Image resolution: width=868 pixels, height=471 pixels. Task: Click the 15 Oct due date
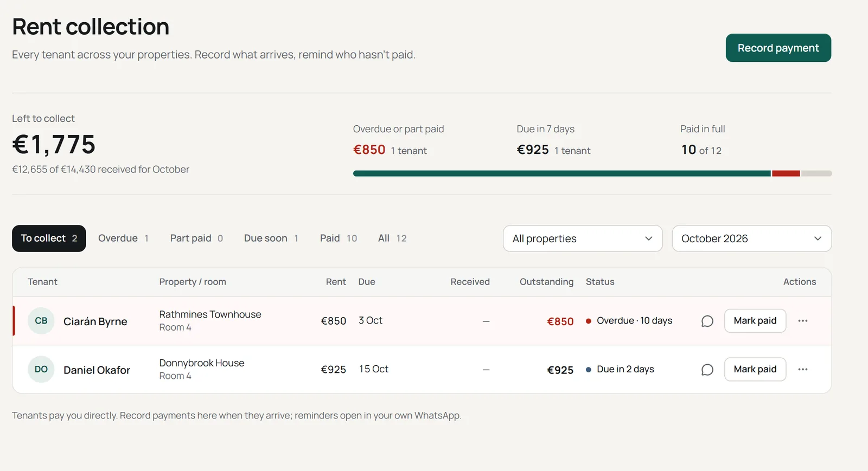[x=374, y=369]
